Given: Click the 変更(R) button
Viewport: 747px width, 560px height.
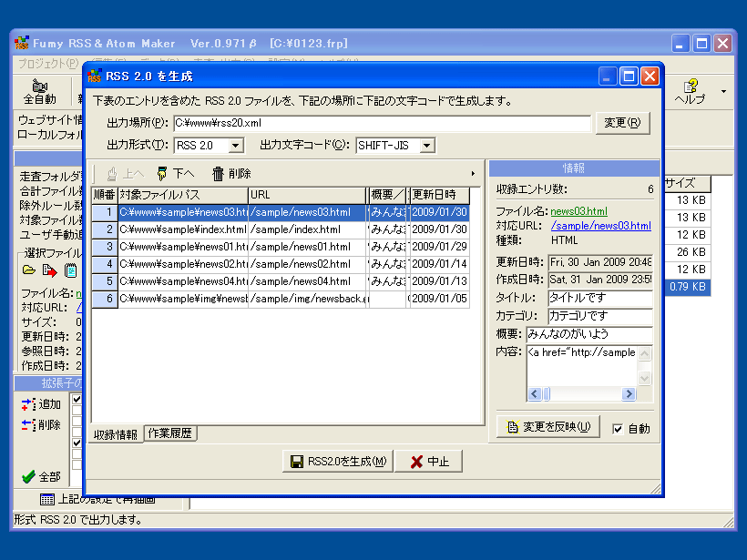Looking at the screenshot, I should click(x=622, y=123).
